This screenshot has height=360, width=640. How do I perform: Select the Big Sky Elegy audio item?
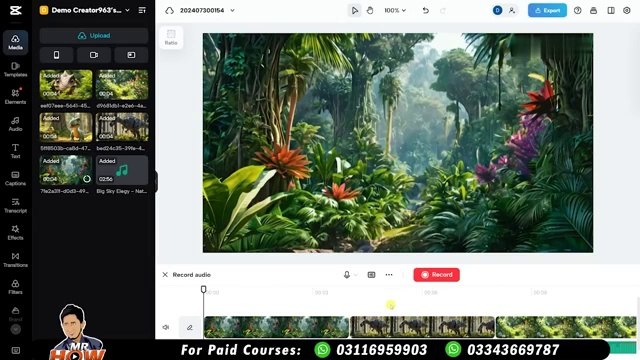coord(122,170)
